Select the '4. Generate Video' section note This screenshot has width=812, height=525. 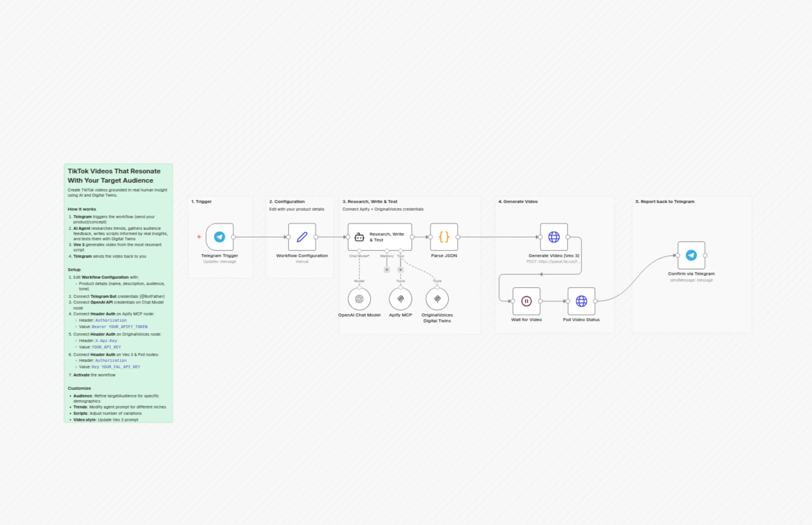point(554,265)
